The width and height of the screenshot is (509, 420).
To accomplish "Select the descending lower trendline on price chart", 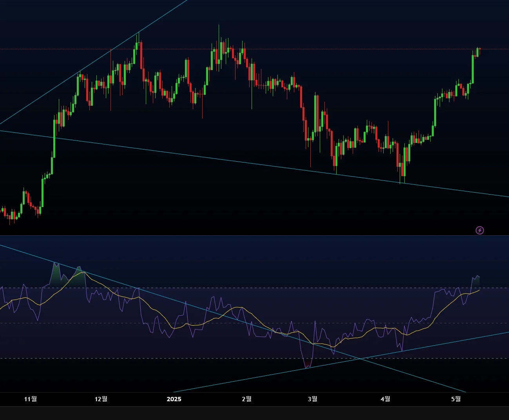I will click(x=255, y=164).
